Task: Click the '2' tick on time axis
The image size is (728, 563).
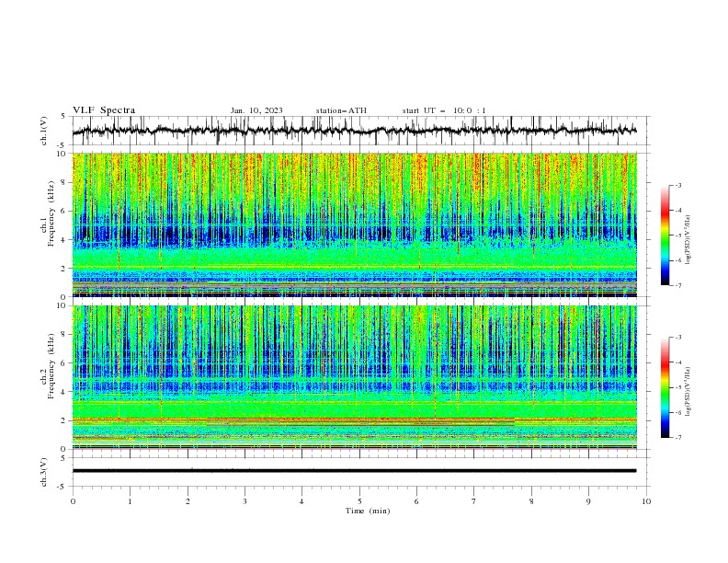Action: 188,501
